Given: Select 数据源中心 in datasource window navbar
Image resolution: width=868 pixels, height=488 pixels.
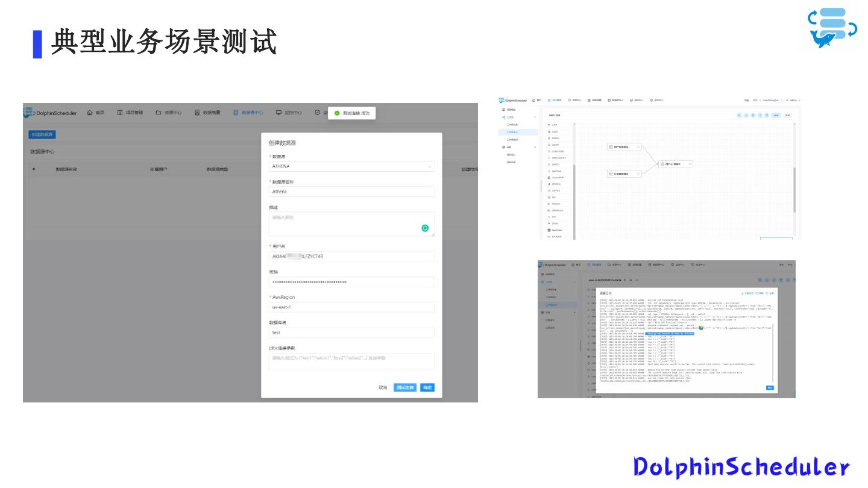Looking at the screenshot, I should (x=248, y=113).
